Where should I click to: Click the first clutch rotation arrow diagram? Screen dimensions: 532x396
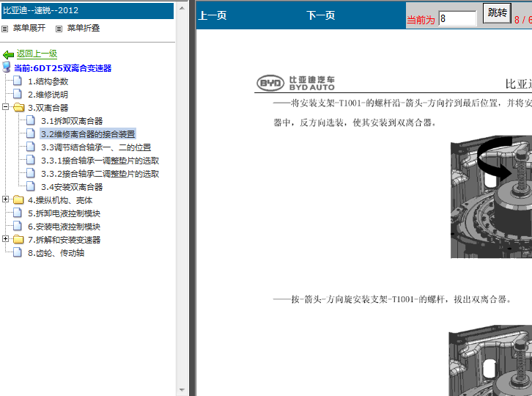(491, 197)
